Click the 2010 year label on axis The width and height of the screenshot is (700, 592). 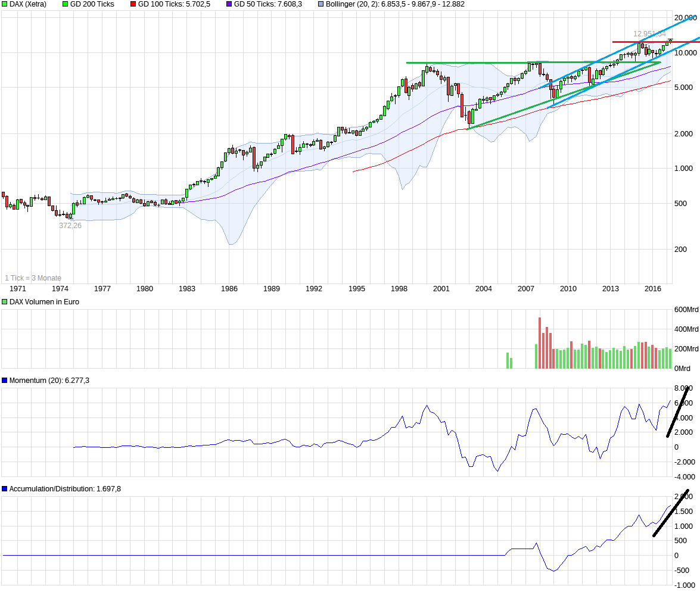[x=568, y=288]
